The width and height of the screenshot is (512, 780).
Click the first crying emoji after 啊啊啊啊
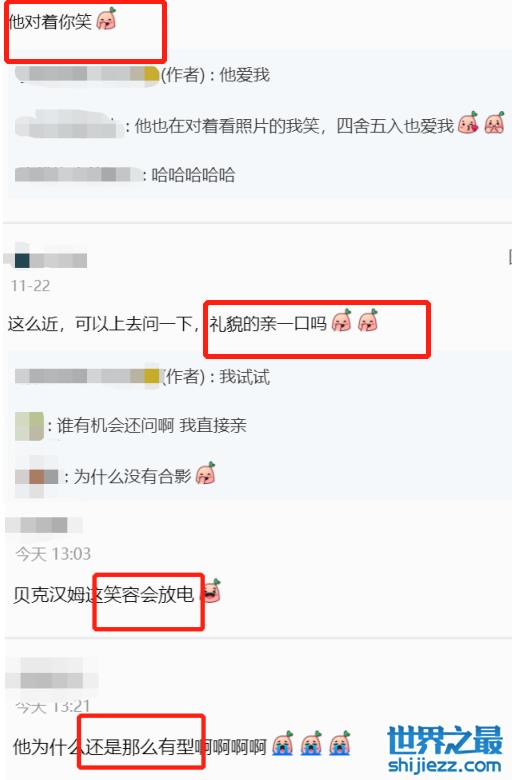point(283,744)
